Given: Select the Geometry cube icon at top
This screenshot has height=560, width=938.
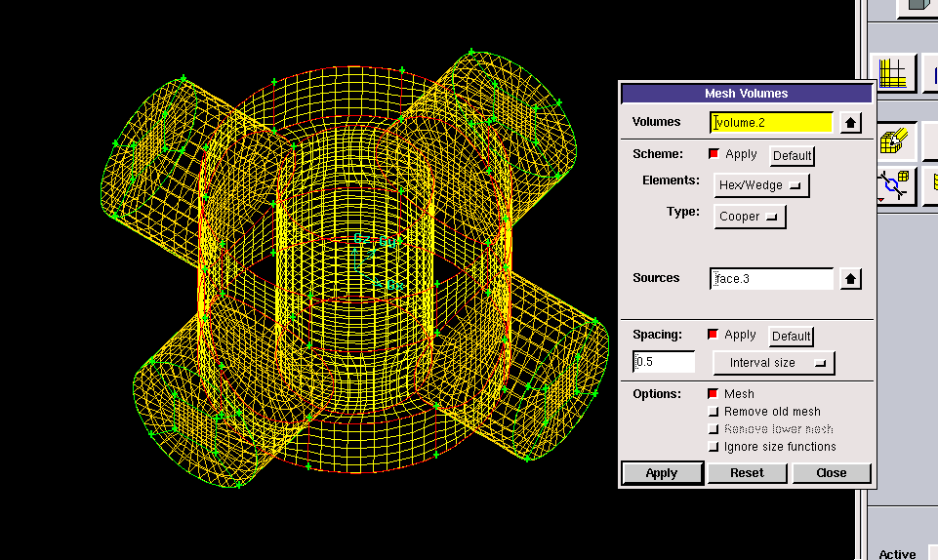Looking at the screenshot, I should (x=916, y=6).
